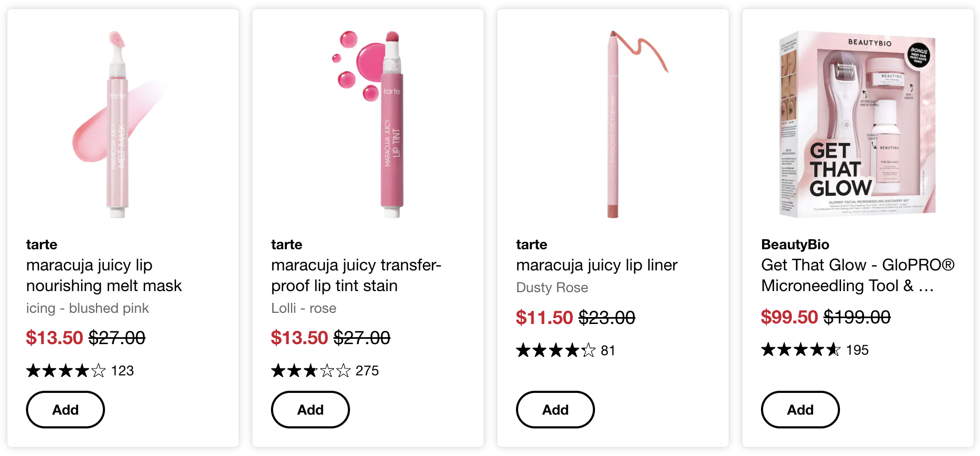Add the BeautyBio GloPRO set to bag

800,409
